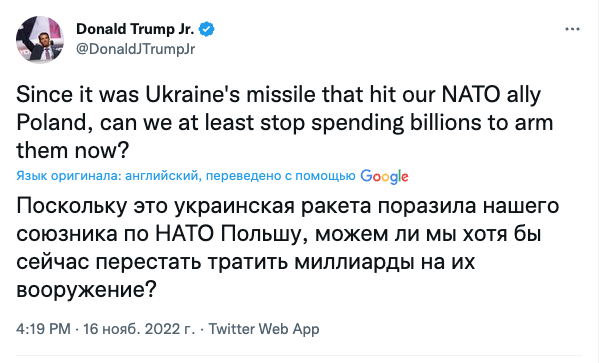Click the display name Donald Trump Jr.

(135, 29)
